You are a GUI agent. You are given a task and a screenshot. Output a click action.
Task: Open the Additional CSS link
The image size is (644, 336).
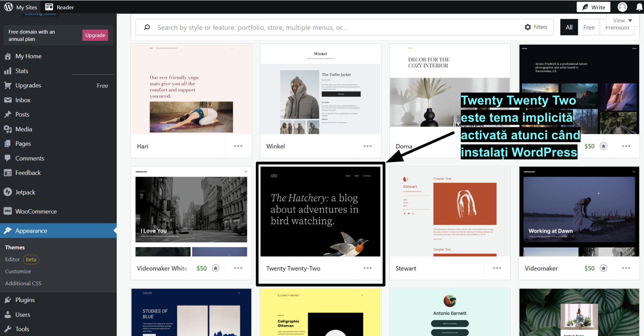(23, 283)
